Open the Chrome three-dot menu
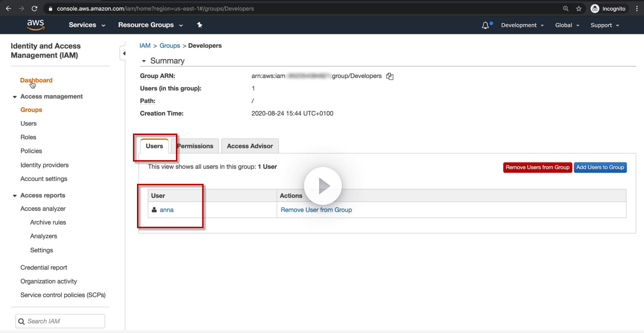The image size is (644, 333). click(637, 8)
